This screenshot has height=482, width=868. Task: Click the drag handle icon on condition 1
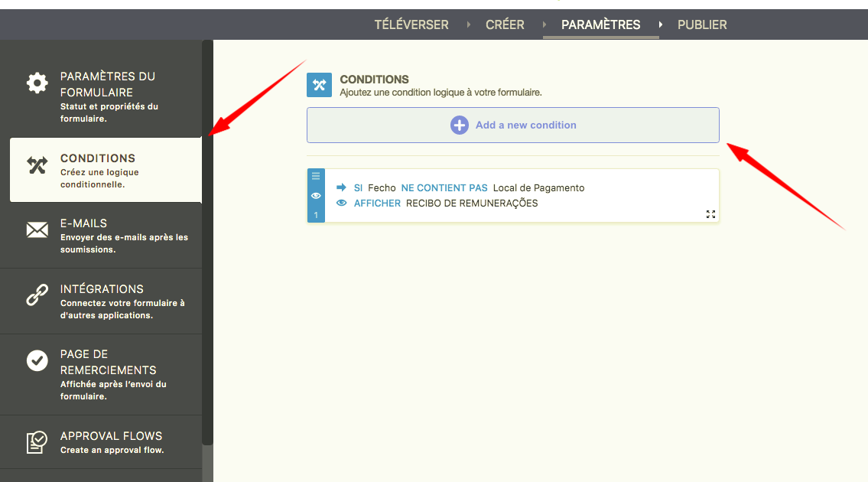[x=316, y=176]
